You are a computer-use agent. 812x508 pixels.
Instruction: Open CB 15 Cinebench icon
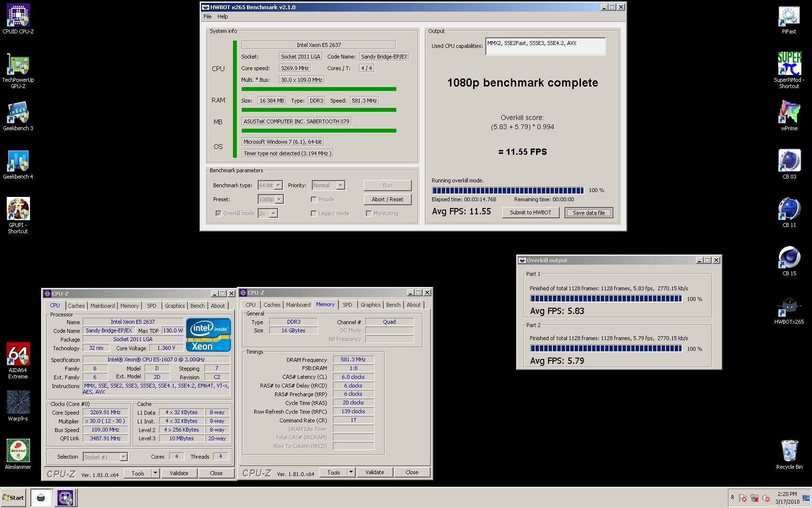(789, 261)
